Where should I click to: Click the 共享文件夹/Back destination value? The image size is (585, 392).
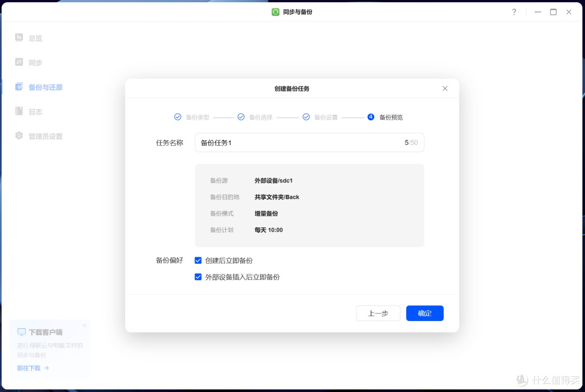277,197
